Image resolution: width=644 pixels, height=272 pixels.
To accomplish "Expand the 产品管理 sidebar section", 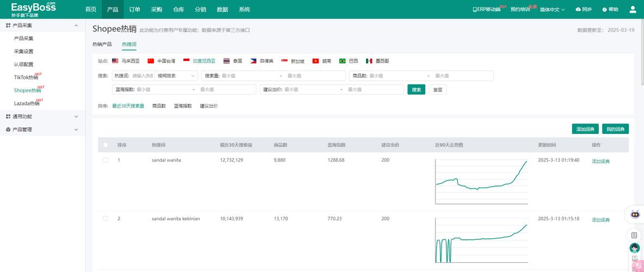I will pos(76,129).
